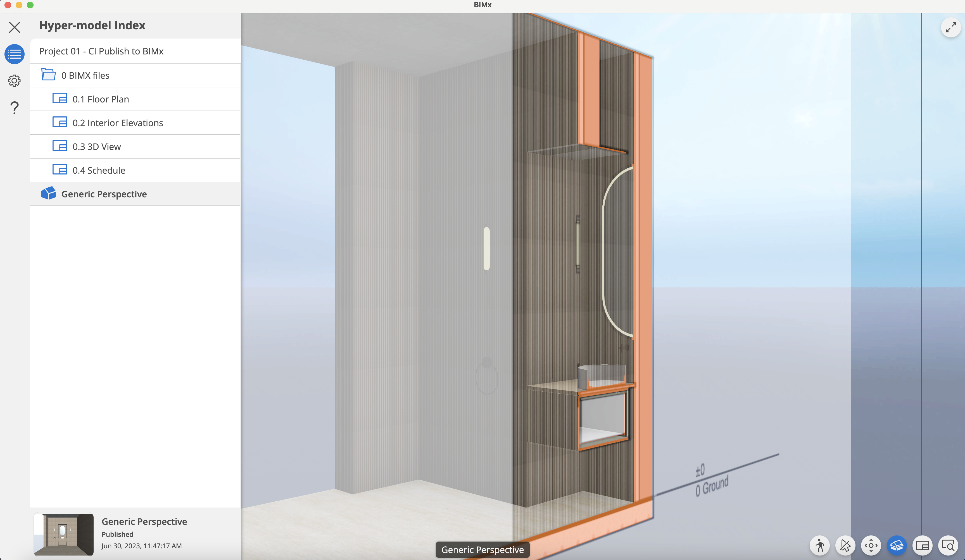Click the Generic Perspective preview thumbnail
This screenshot has height=560, width=965.
coord(64,534)
